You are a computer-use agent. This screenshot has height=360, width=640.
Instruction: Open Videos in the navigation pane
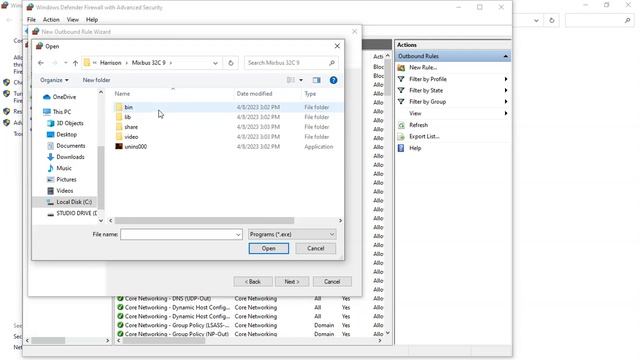pos(64,191)
